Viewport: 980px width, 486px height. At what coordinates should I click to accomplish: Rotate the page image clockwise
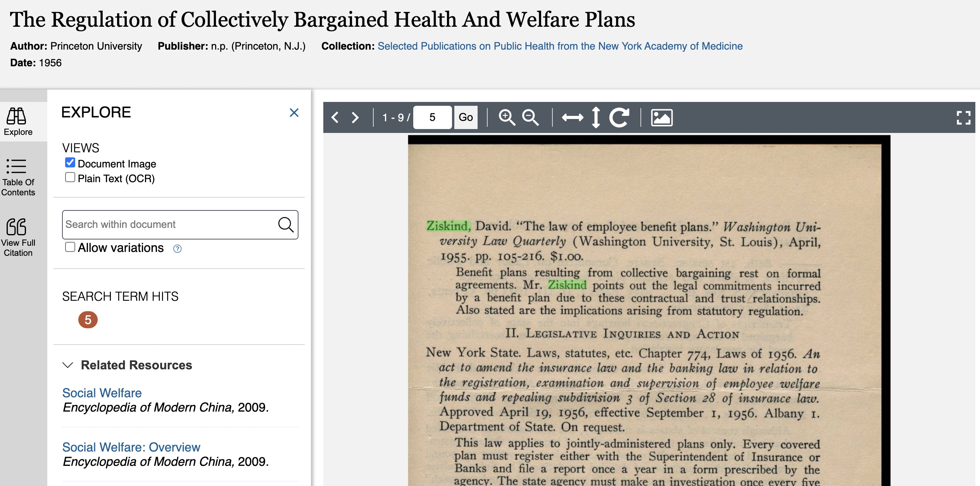pos(619,117)
